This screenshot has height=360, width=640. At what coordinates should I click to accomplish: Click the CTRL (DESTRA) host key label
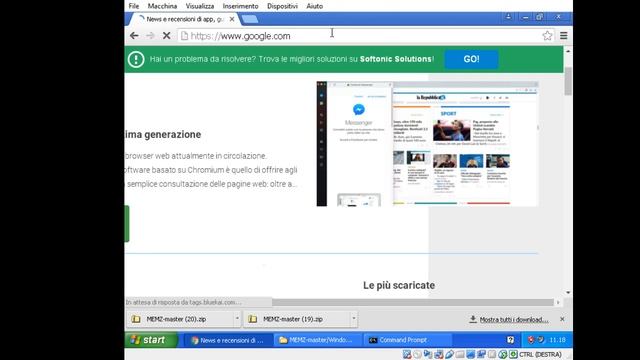(x=540, y=354)
